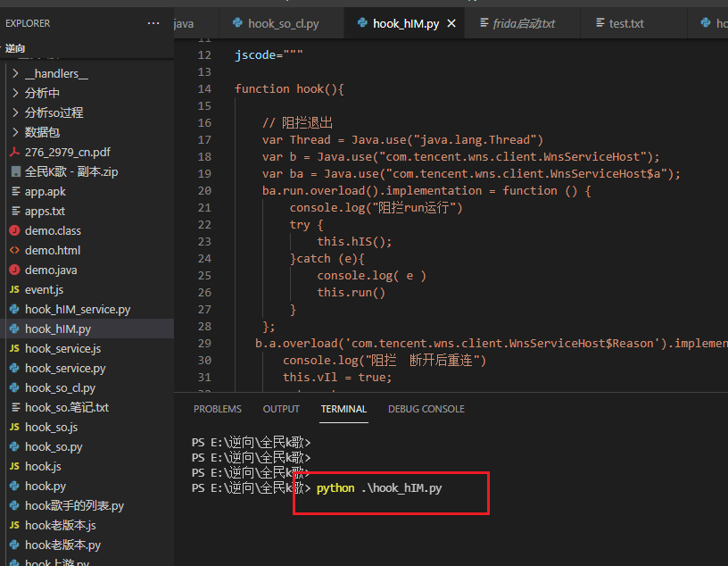The image size is (728, 566).
Task: Click the Java icon beside demo.java
Action: click(x=15, y=270)
